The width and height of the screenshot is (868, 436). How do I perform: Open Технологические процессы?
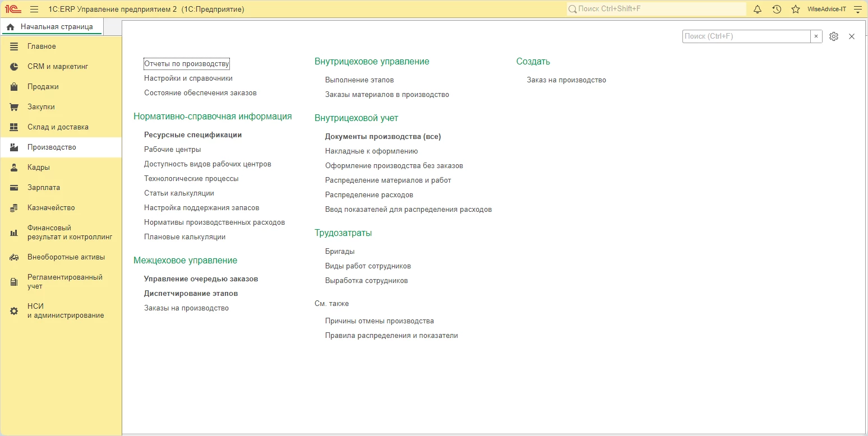point(191,179)
